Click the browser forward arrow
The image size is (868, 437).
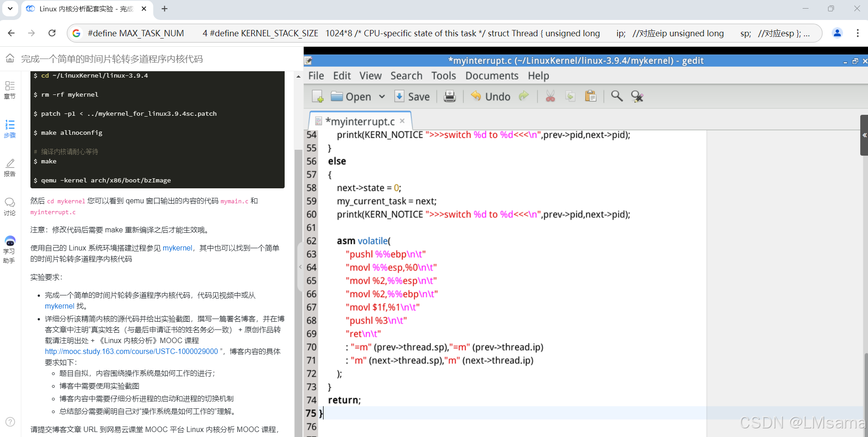coord(31,33)
